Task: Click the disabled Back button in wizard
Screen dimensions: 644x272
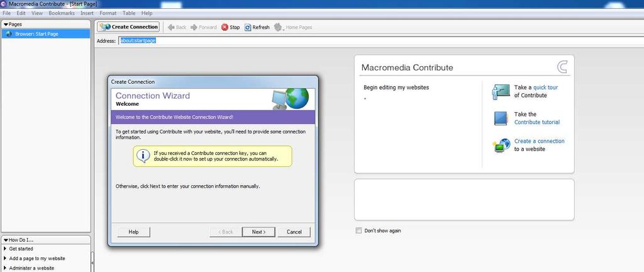Action: pos(225,232)
